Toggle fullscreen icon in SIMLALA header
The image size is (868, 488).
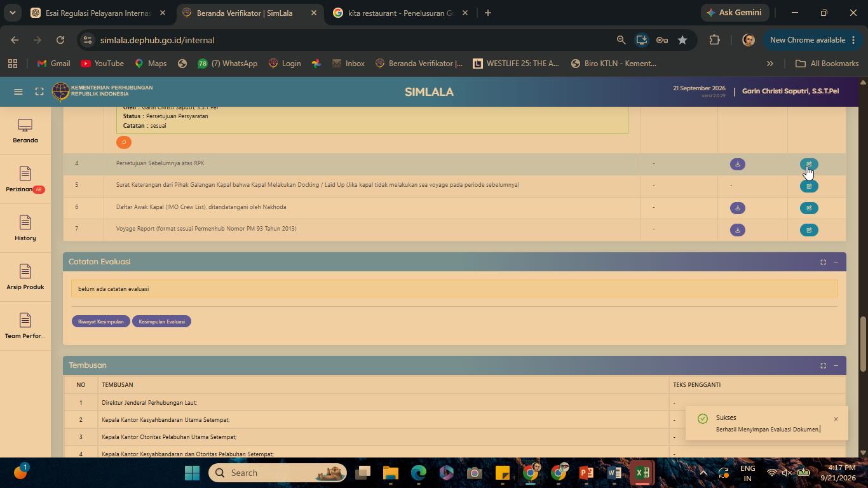point(39,91)
